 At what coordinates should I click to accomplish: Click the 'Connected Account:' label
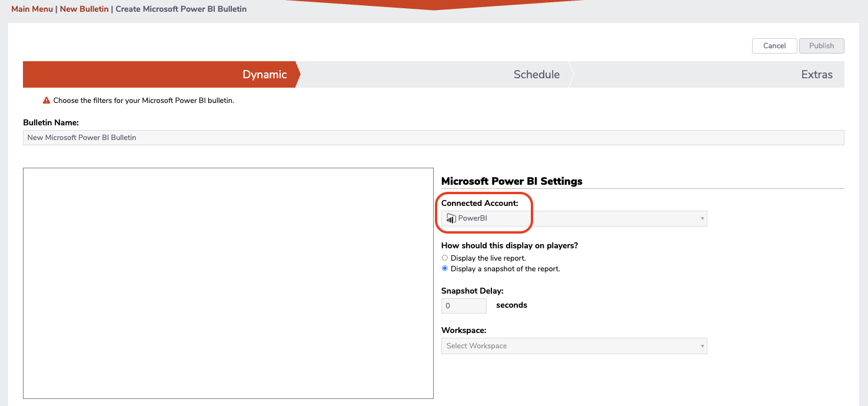click(x=480, y=203)
